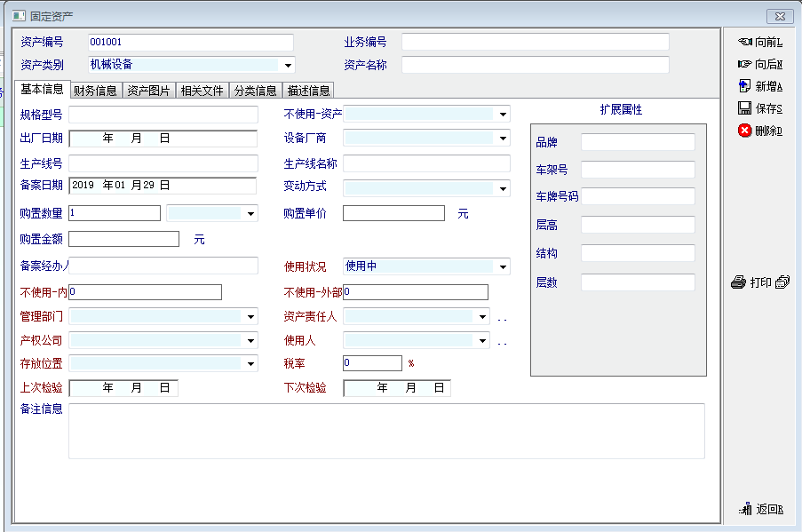Expand the 变动方式 dropdown arrow

tap(504, 188)
